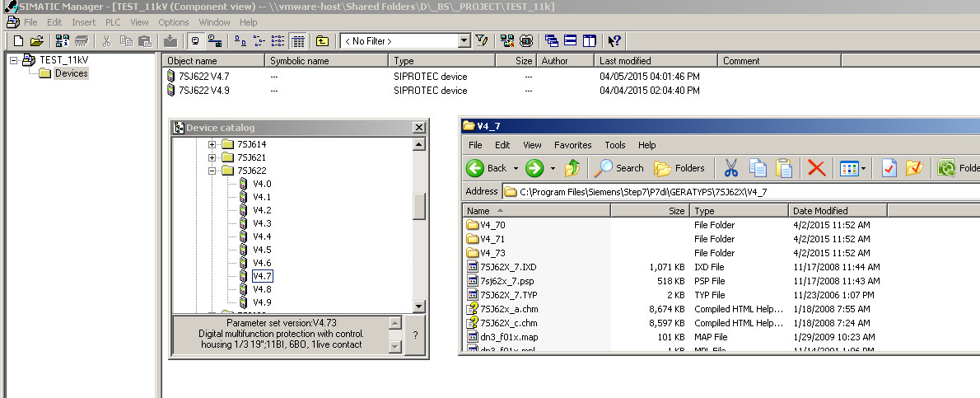Click the context Help pointer icon
Screen dimensions: 980x398
point(614,41)
